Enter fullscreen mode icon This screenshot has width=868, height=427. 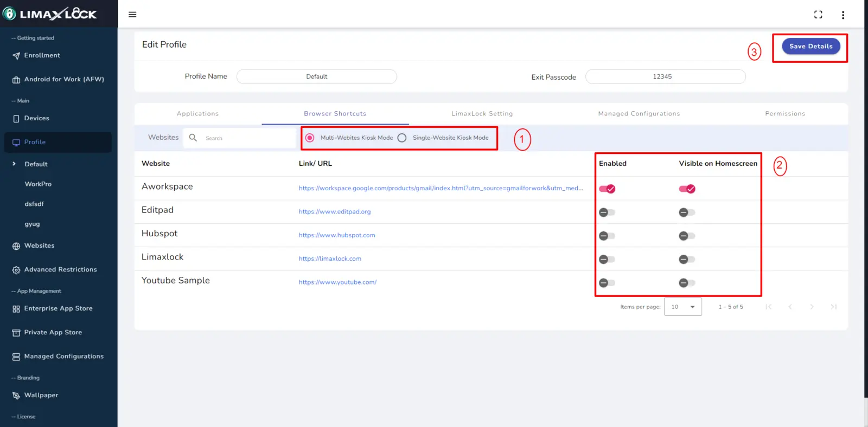pyautogui.click(x=818, y=15)
